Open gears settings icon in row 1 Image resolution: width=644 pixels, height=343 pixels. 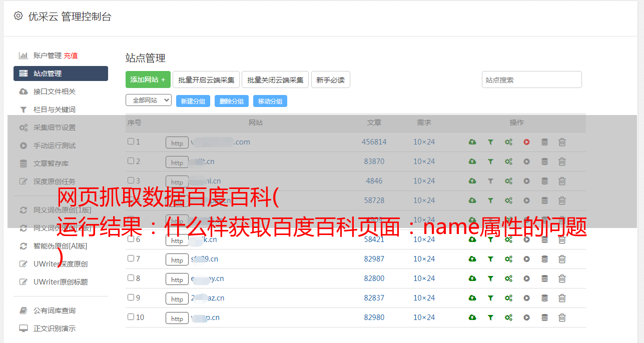coord(508,142)
